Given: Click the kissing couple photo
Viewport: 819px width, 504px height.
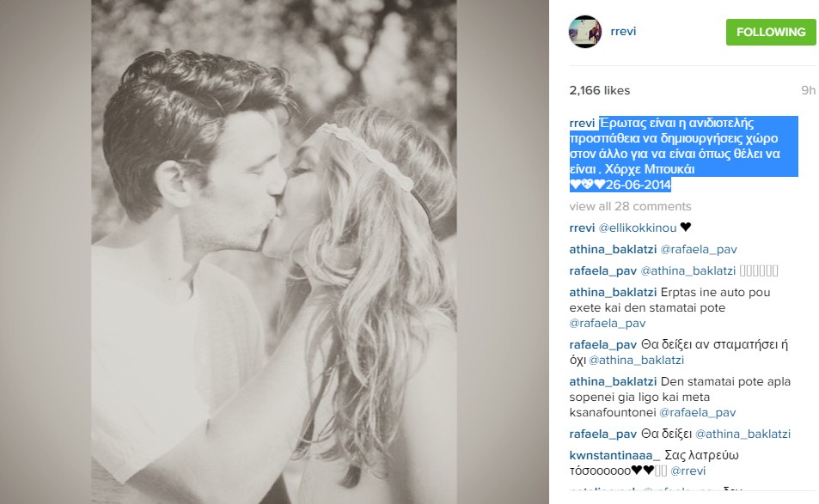Looking at the screenshot, I should click(274, 252).
